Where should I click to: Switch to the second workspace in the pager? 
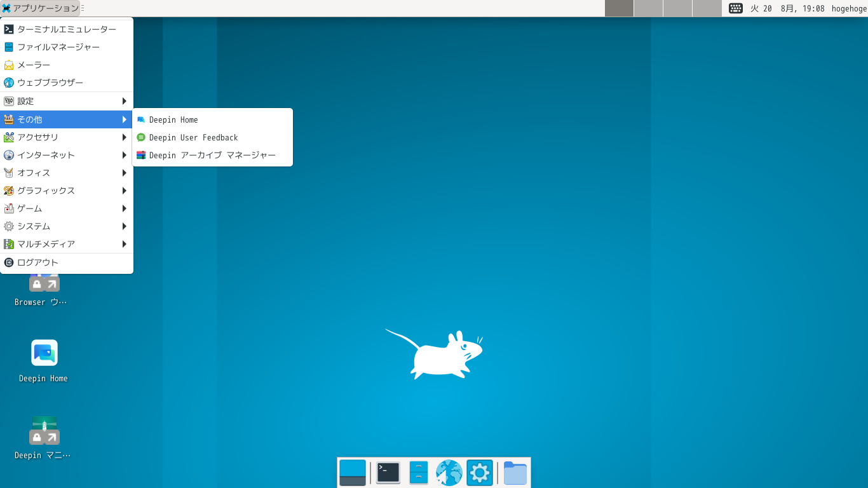(x=648, y=8)
